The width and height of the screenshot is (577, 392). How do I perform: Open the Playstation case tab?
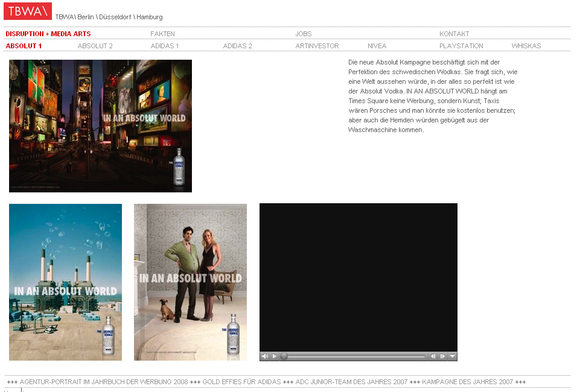[461, 46]
